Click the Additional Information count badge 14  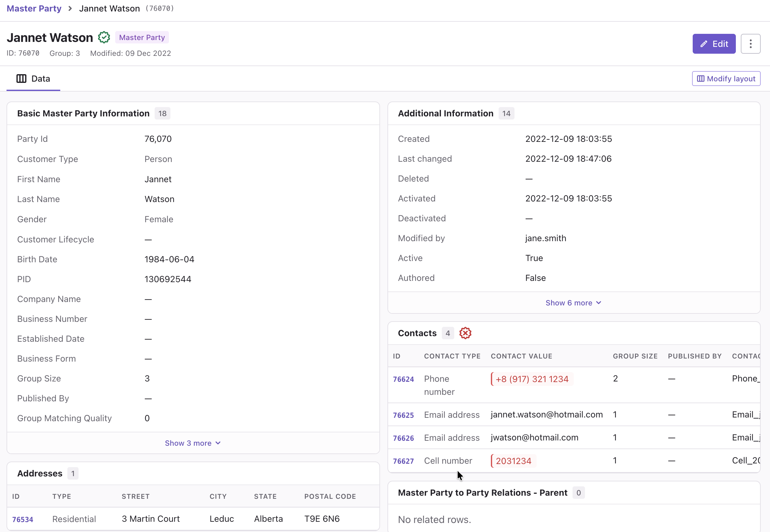506,113
